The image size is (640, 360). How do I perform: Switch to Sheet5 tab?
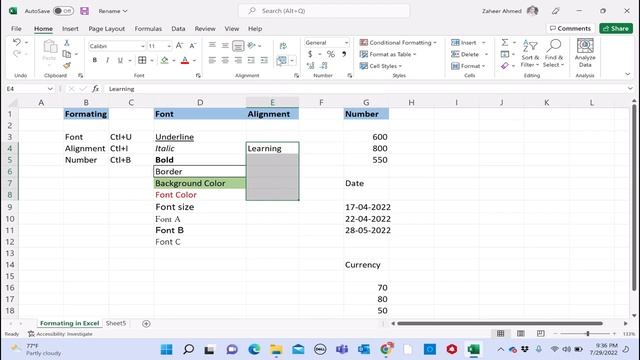[x=116, y=323]
